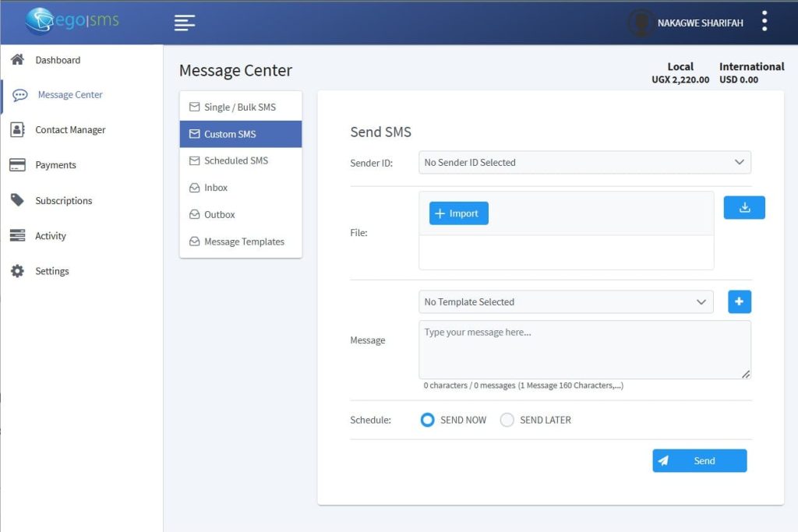Open the Scheduled SMS tab
Viewport: 798px width, 532px height.
tap(235, 160)
